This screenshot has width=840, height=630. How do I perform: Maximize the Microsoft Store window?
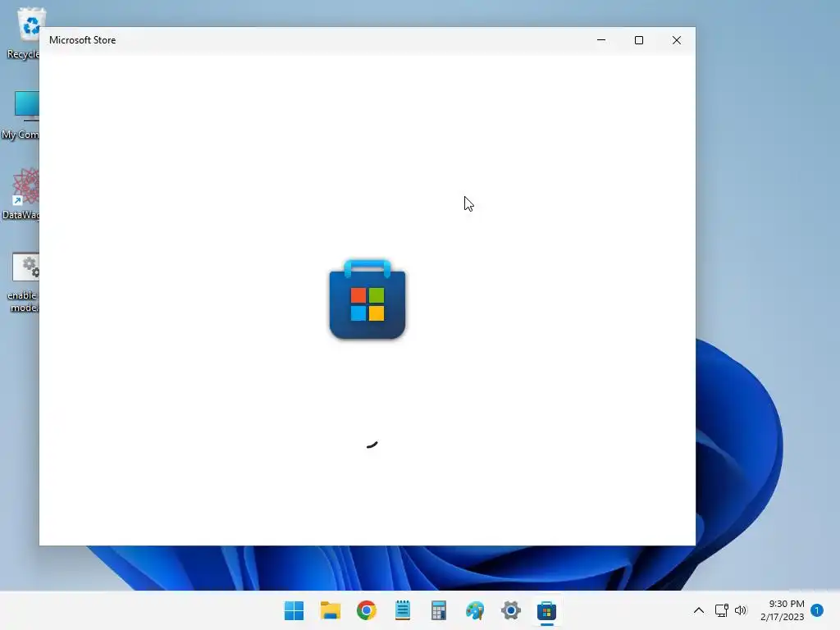click(x=638, y=40)
